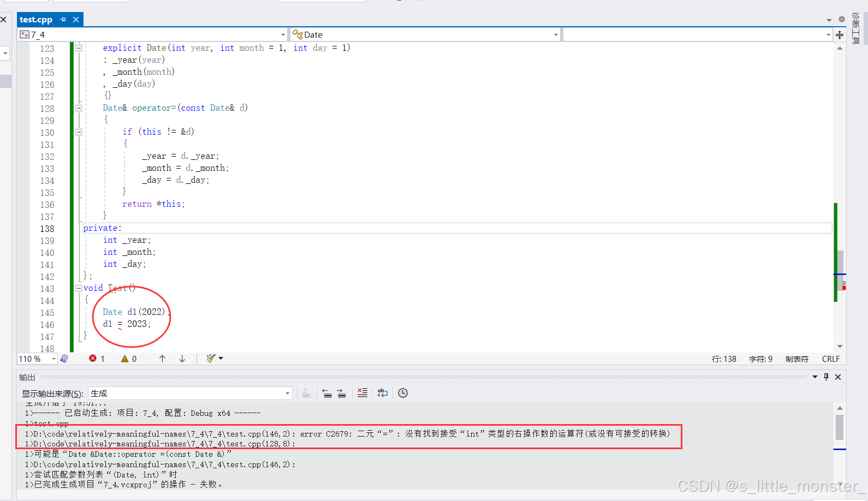Toggle auto-hide pin on output panel
Viewport: 868px width, 501px height.
click(x=826, y=377)
